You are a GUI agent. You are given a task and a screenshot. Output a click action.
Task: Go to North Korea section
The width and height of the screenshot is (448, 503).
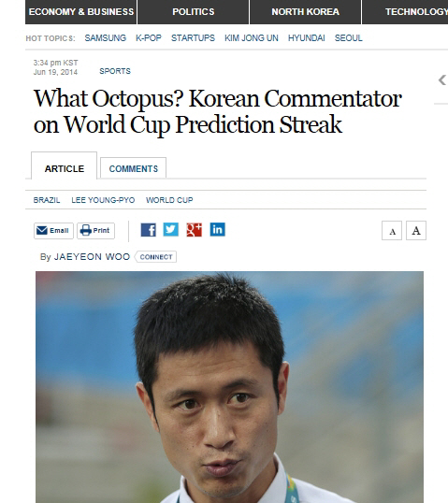coord(305,12)
